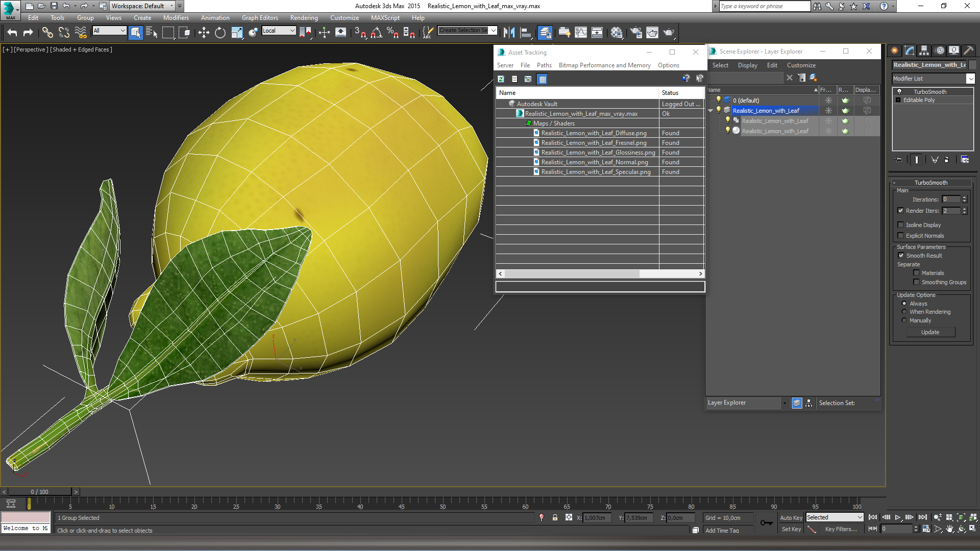The height and width of the screenshot is (551, 980).
Task: Toggle the Smooth Result checkbox
Action: [901, 256]
